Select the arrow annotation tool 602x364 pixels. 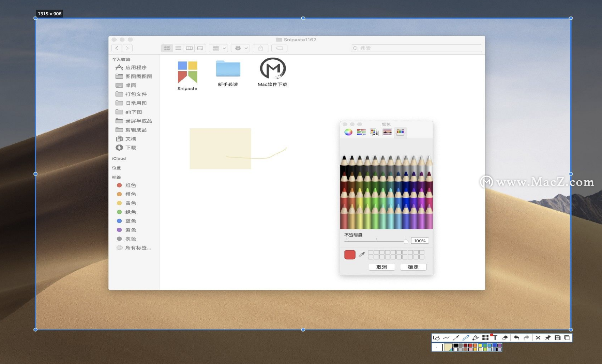click(x=456, y=338)
